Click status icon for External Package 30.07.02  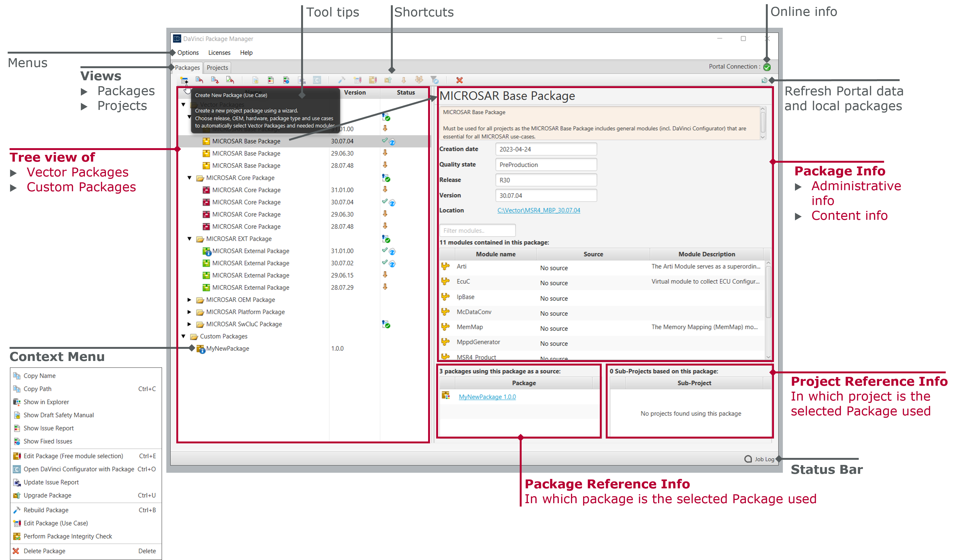(x=388, y=263)
